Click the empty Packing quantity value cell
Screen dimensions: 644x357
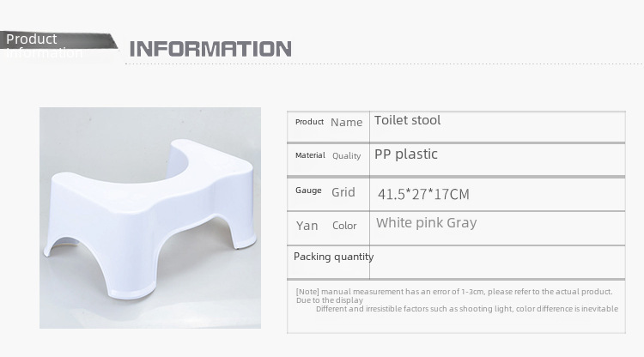coord(498,260)
